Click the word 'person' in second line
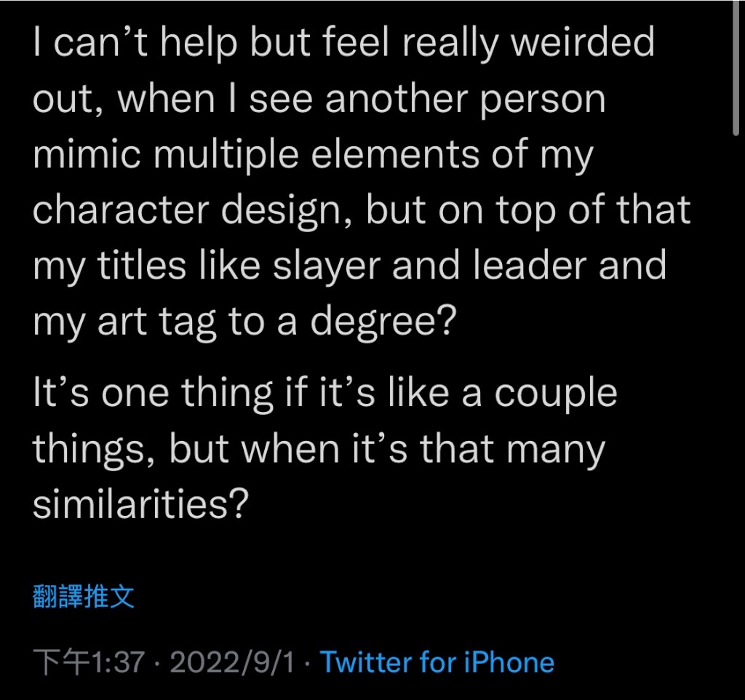This screenshot has width=745, height=700. click(x=543, y=100)
